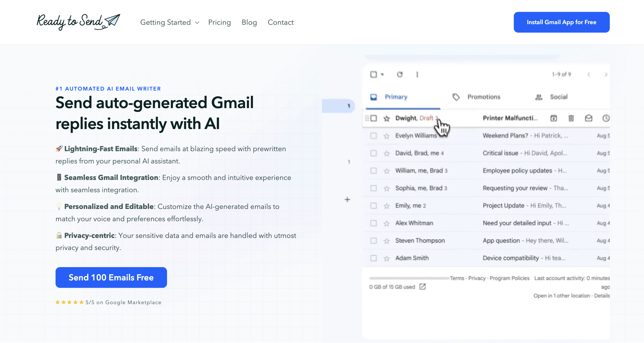Click the trash icon on Dwight's email
Viewport: 644px width, 343px height.
571,118
